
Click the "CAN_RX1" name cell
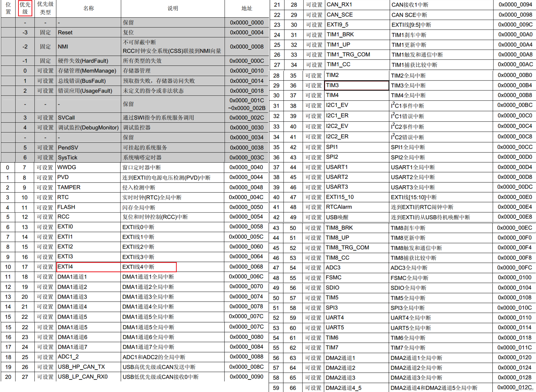pyautogui.click(x=357, y=5)
